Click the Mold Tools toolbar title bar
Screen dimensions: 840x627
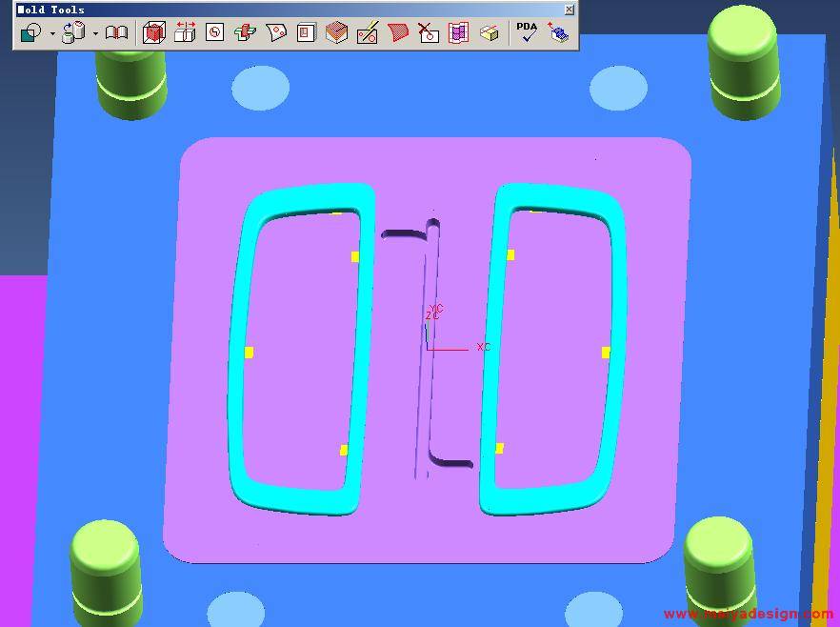pos(286,10)
